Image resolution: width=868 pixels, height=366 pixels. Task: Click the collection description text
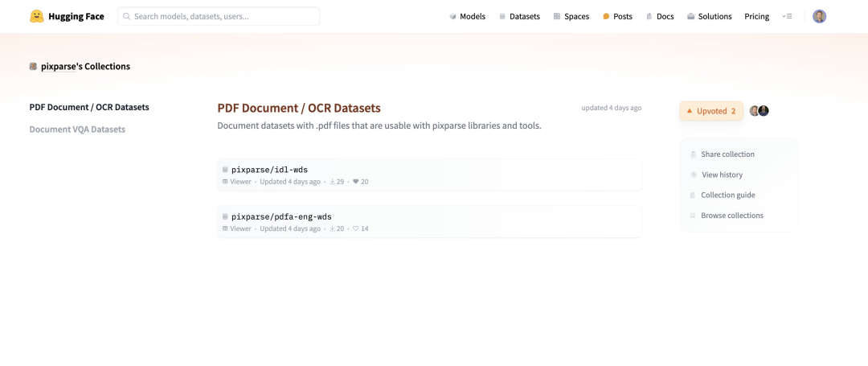[x=379, y=125]
